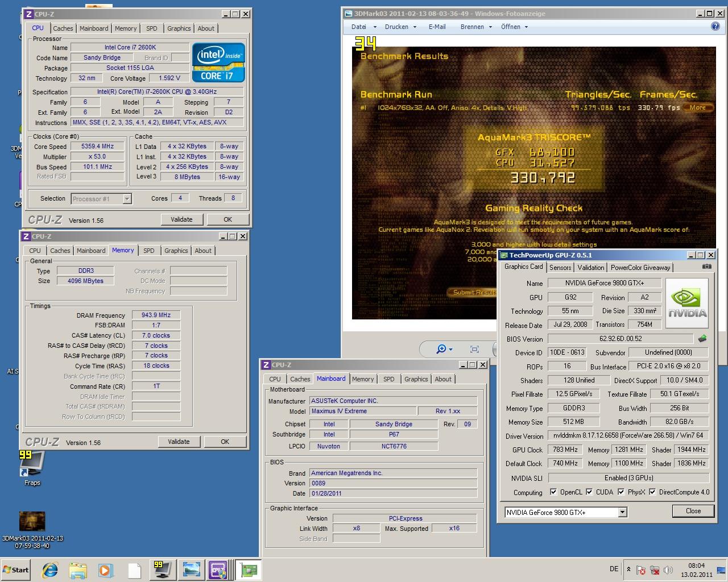Click the More button in AquaMark results

coord(698,107)
